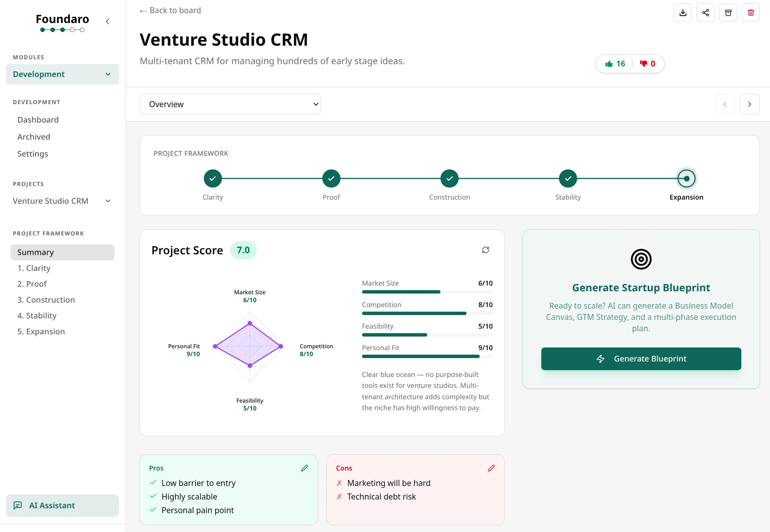This screenshot has height=532, width=770.
Task: Click the Generate Blueprint button
Action: coord(641,358)
